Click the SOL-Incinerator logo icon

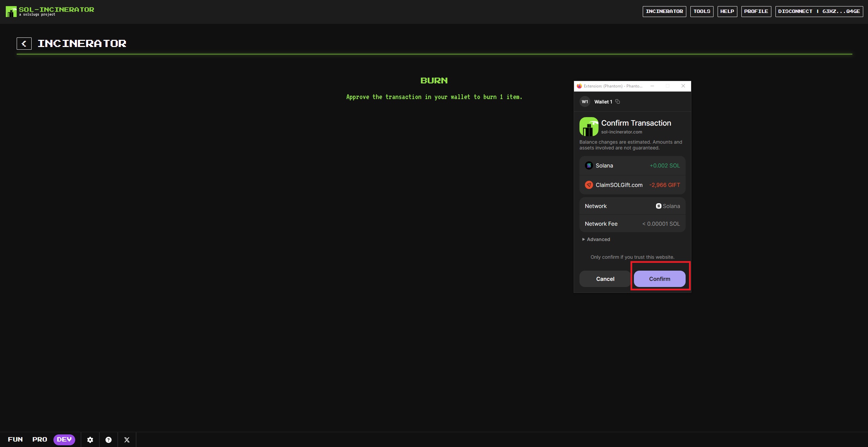pyautogui.click(x=11, y=12)
